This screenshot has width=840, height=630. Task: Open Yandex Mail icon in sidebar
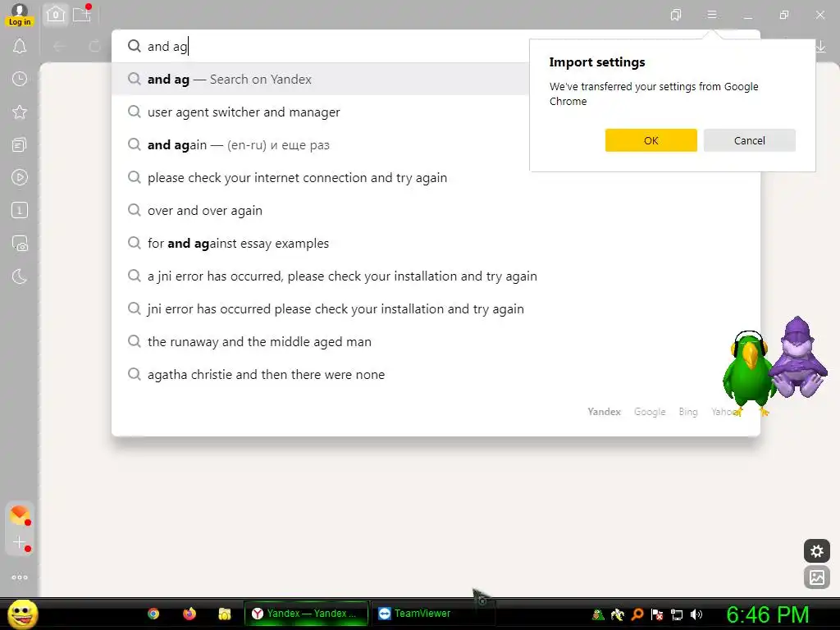pyautogui.click(x=20, y=515)
